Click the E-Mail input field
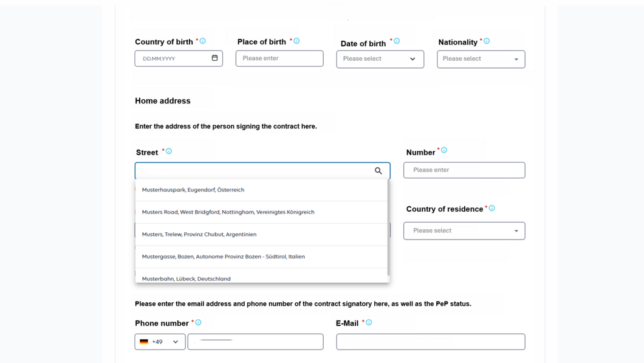This screenshot has height=363, width=644. point(430,342)
